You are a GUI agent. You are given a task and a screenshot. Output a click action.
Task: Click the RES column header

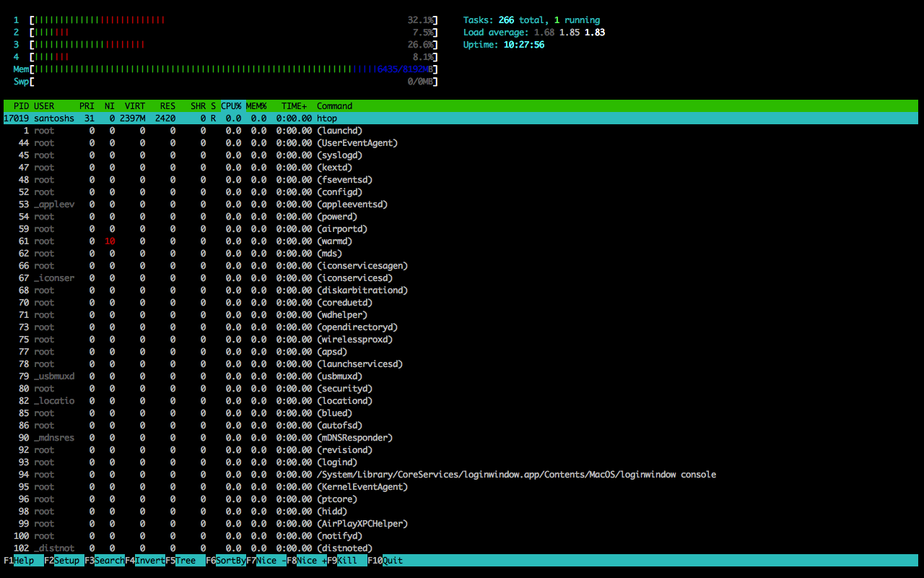coord(167,106)
